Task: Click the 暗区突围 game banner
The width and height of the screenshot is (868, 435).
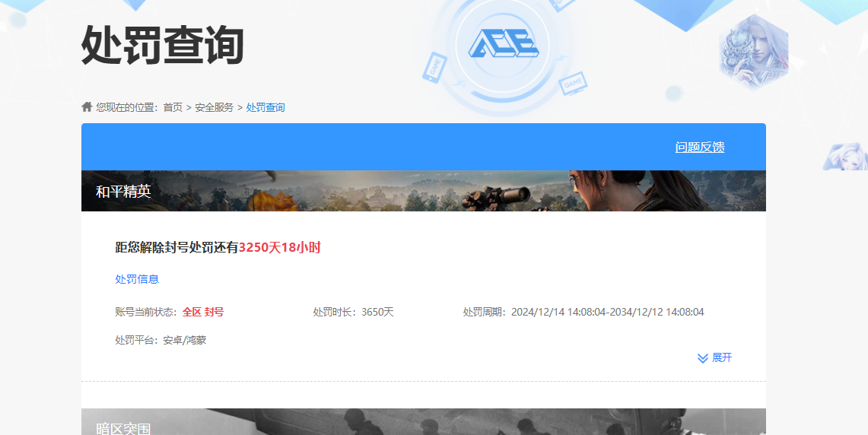Action: tap(423, 423)
